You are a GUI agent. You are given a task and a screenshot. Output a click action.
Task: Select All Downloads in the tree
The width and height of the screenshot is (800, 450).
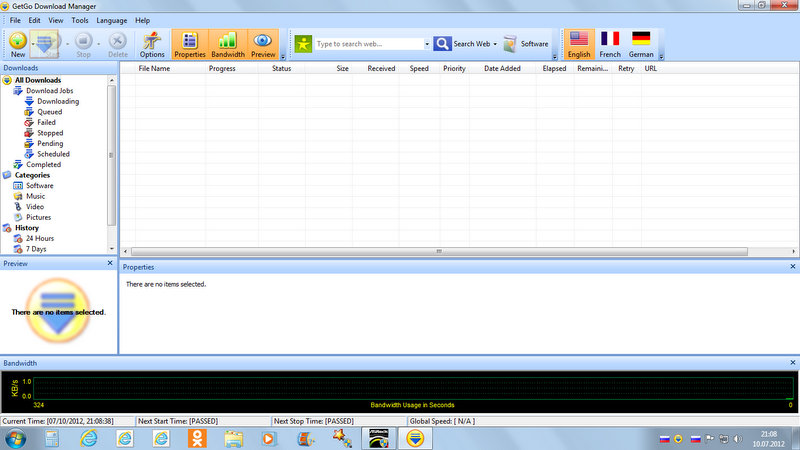coord(38,80)
